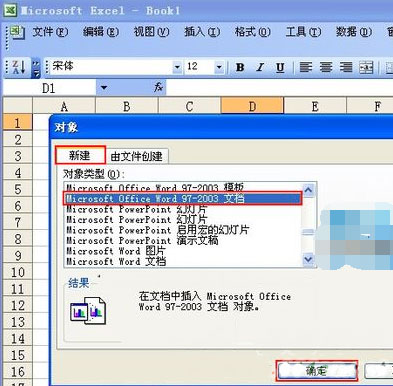The height and width of the screenshot is (386, 393).
Task: Open the font size dropdown
Action: point(219,67)
